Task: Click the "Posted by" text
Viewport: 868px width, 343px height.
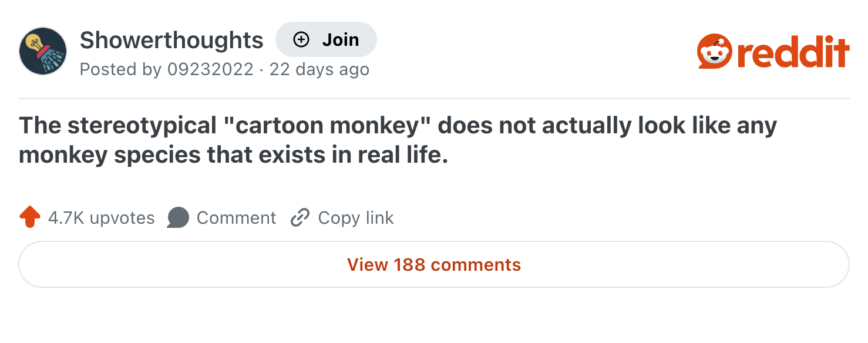Action: click(x=120, y=69)
